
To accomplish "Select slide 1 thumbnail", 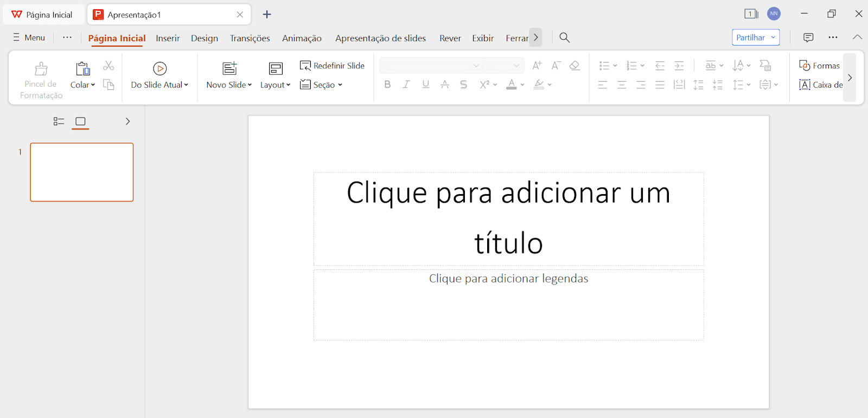I will (x=82, y=172).
